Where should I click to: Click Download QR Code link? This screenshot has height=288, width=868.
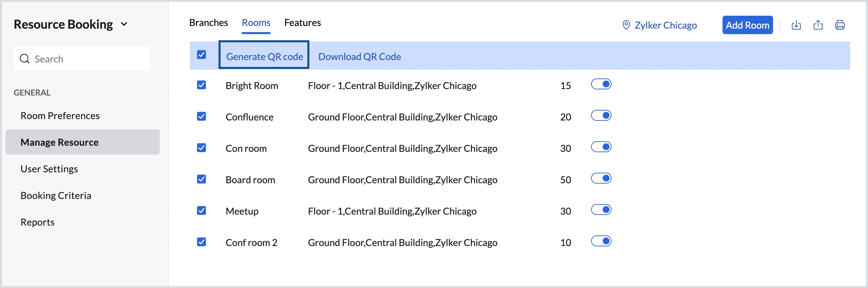pyautogui.click(x=359, y=56)
